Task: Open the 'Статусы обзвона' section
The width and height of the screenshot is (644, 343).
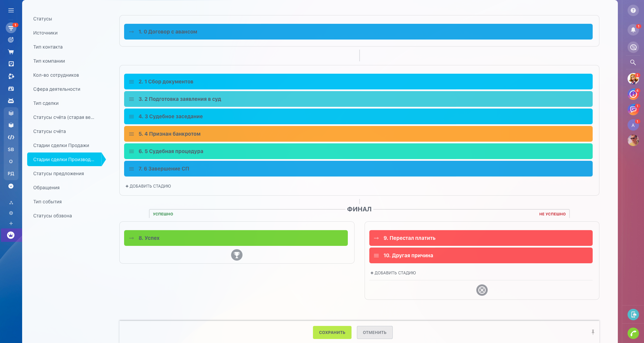Action: click(x=52, y=216)
